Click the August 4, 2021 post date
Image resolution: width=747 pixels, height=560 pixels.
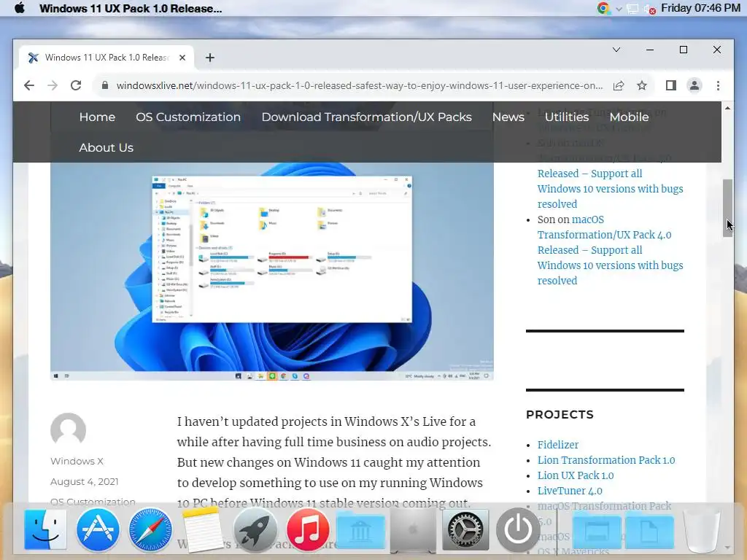85,481
